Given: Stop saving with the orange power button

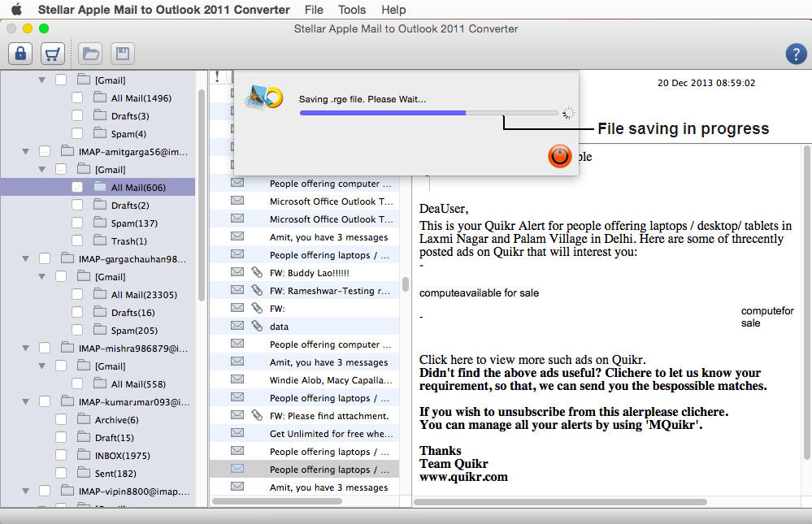Looking at the screenshot, I should click(560, 156).
